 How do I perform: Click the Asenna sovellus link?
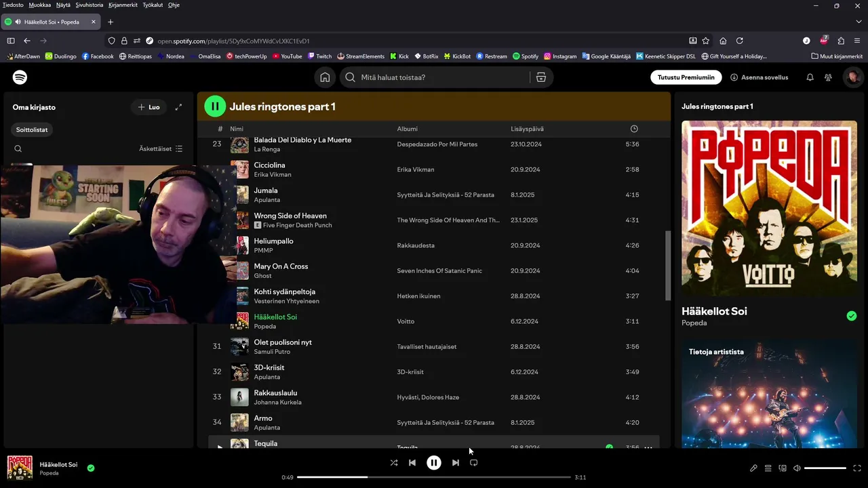click(759, 77)
